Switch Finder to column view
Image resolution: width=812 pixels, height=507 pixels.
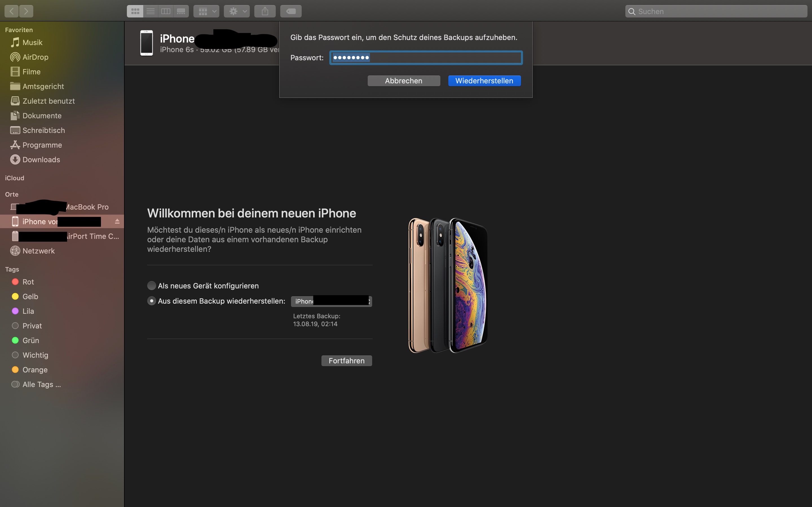(166, 11)
